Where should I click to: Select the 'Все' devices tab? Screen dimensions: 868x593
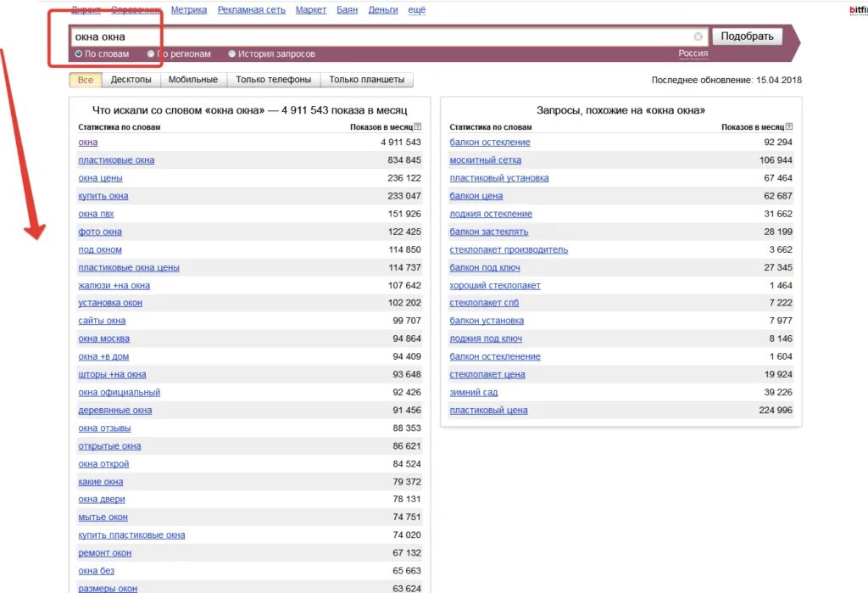86,80
